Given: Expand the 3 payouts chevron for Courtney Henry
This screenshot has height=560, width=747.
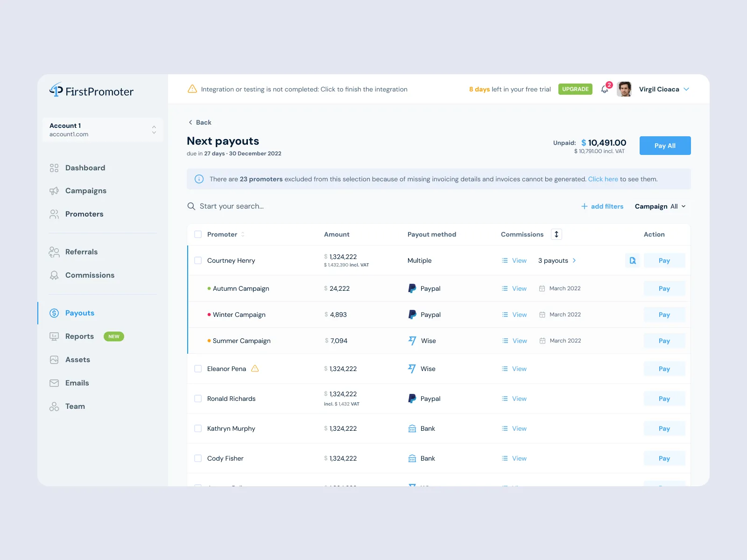Looking at the screenshot, I should [x=574, y=260].
